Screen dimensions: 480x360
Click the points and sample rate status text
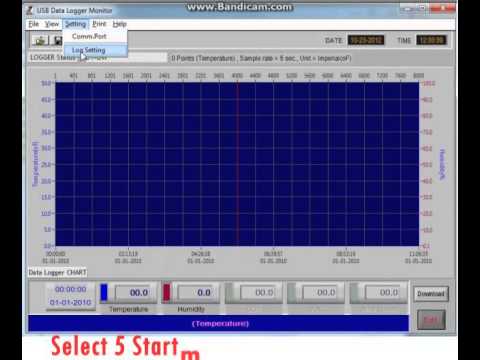261,58
